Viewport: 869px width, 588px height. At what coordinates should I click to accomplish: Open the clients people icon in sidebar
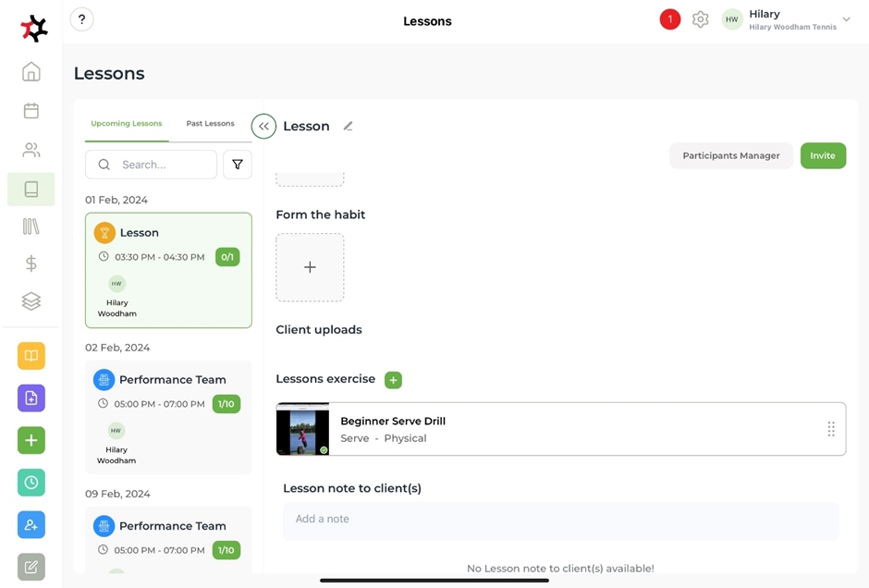tap(31, 150)
